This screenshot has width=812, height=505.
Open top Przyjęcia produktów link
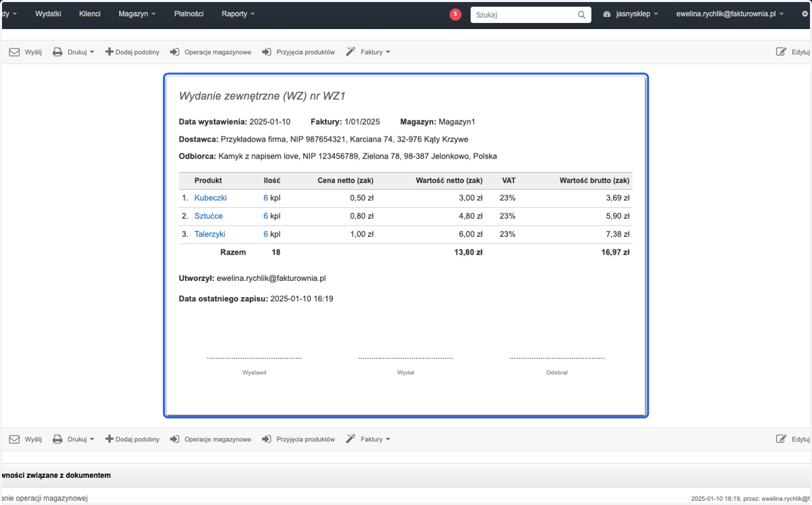[306, 52]
